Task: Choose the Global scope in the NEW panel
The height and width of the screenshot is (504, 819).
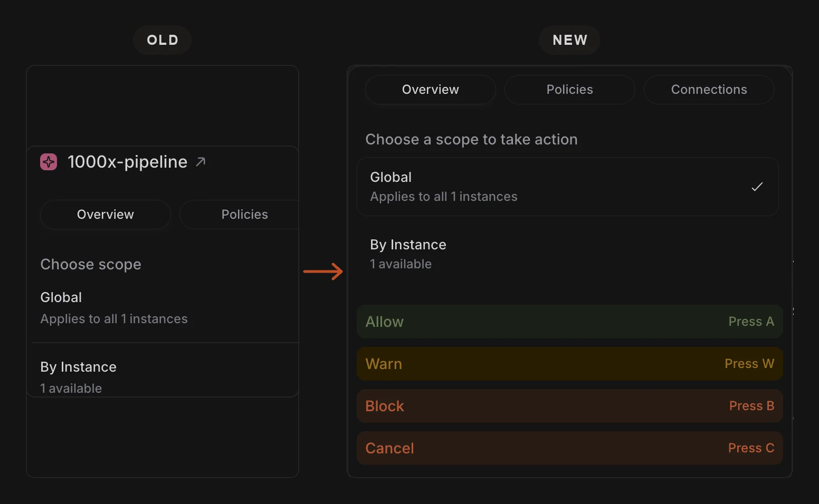Action: [x=568, y=187]
